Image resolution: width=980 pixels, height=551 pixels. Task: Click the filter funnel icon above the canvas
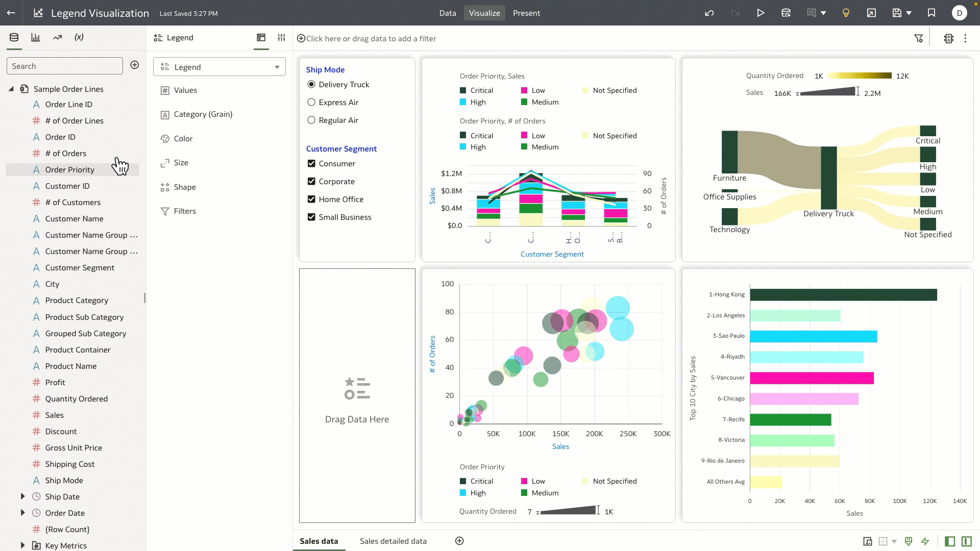[x=919, y=38]
